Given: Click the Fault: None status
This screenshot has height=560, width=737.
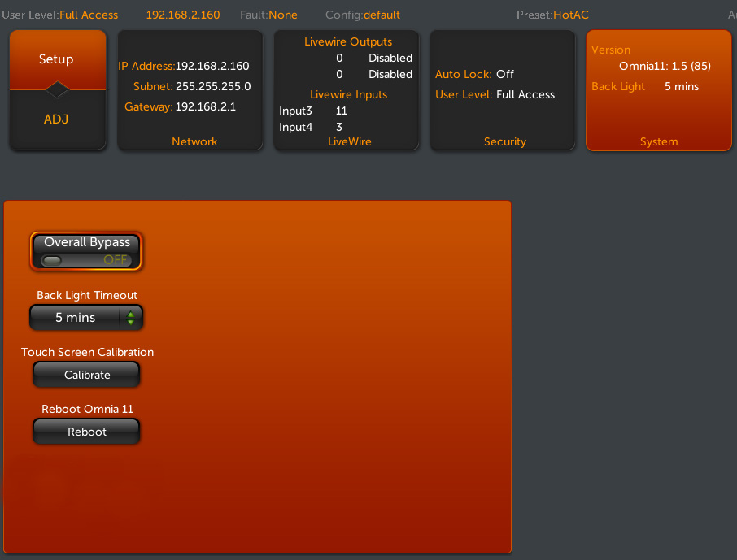Looking at the screenshot, I should pos(268,15).
